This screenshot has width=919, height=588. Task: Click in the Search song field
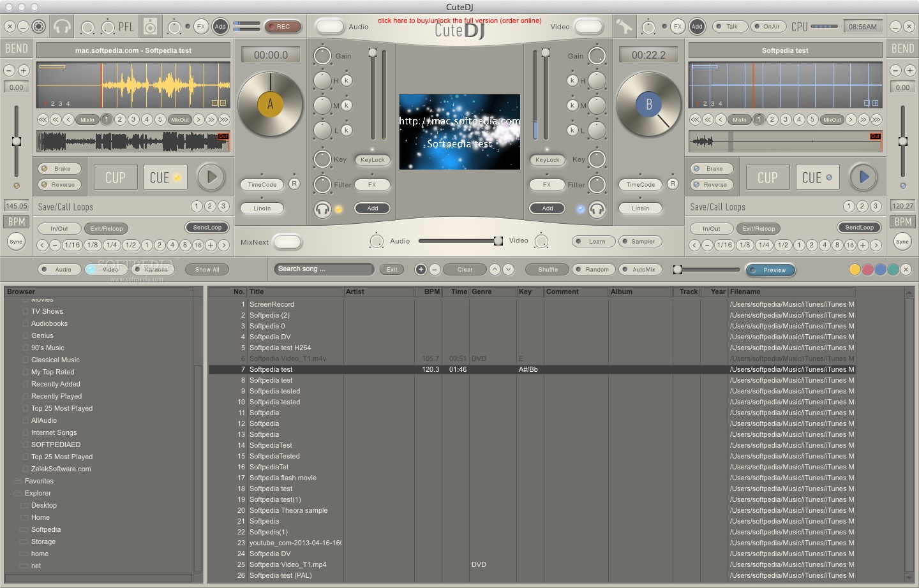point(324,269)
